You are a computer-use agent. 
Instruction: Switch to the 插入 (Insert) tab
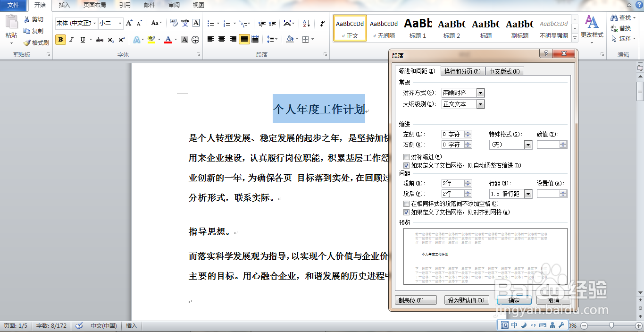[x=64, y=5]
